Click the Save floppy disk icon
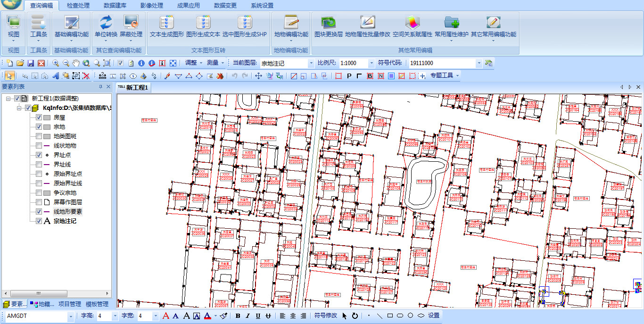644x324 pixels. (x=31, y=63)
